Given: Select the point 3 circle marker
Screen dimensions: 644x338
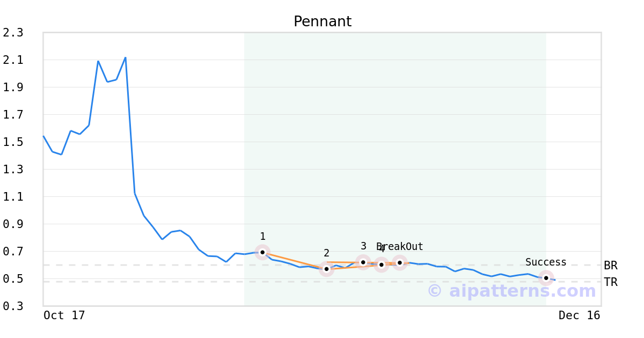Looking at the screenshot, I should 363,262.
